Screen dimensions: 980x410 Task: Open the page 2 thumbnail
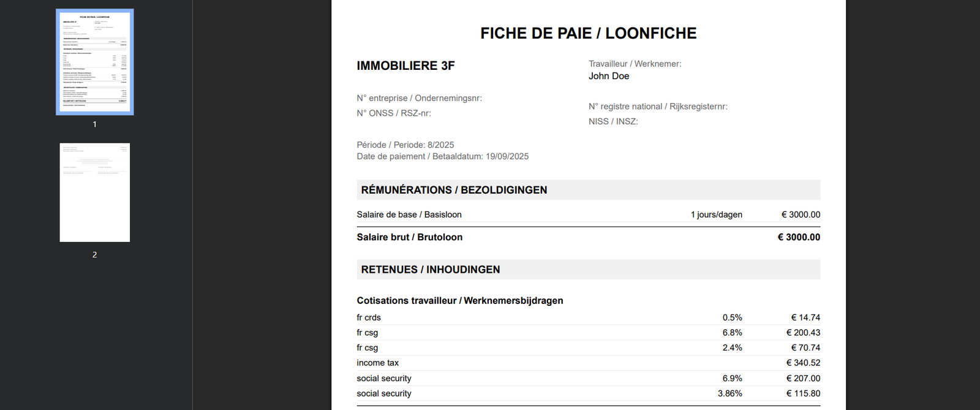[x=94, y=192]
